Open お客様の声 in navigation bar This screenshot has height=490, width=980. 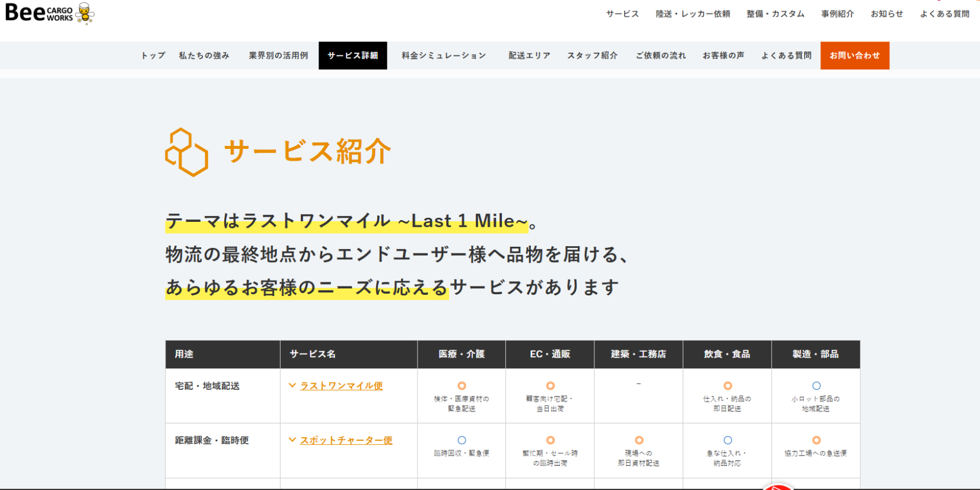point(723,56)
